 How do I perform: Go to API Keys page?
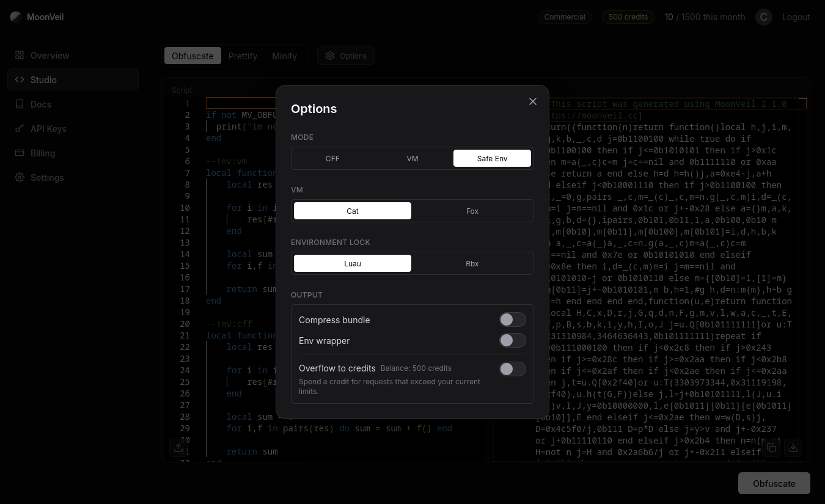coord(73,128)
